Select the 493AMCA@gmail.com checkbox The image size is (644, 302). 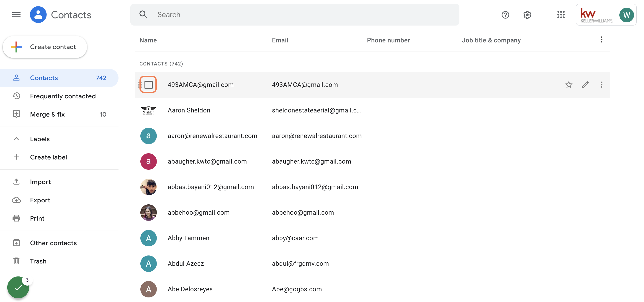148,85
